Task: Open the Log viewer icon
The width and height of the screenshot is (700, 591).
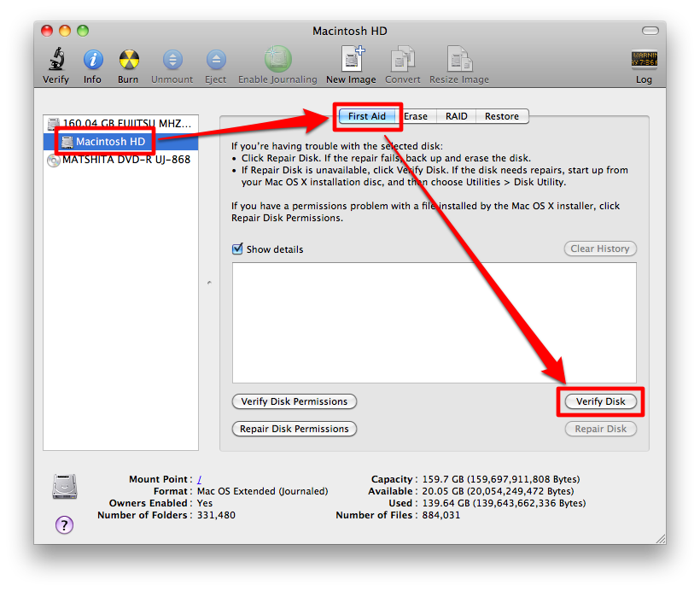Action: click(644, 60)
